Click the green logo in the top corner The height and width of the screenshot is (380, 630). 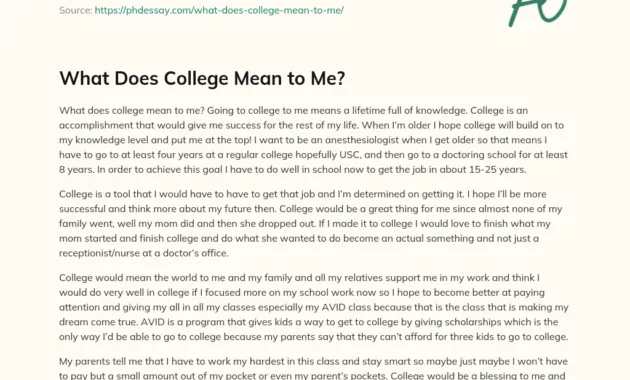click(538, 12)
